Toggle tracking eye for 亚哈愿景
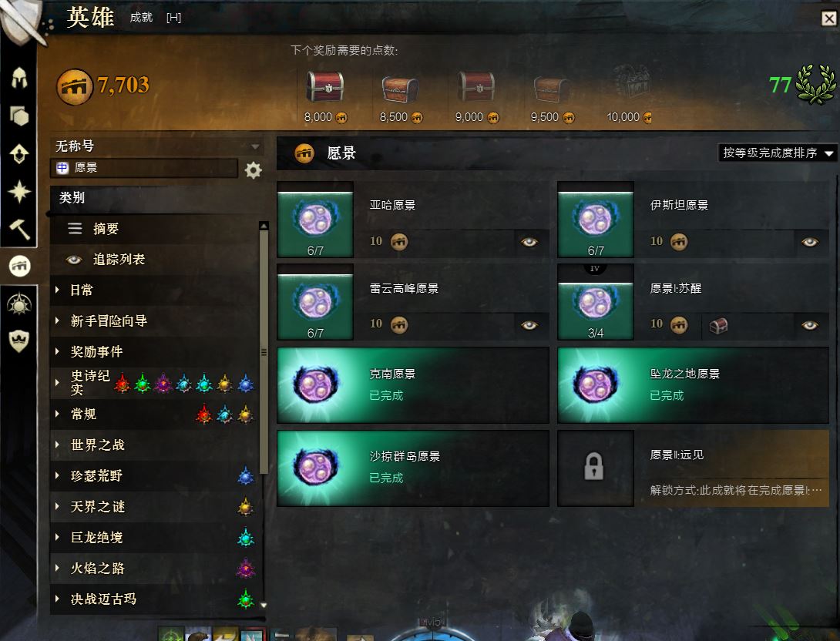Image resolution: width=840 pixels, height=641 pixels. [x=529, y=242]
